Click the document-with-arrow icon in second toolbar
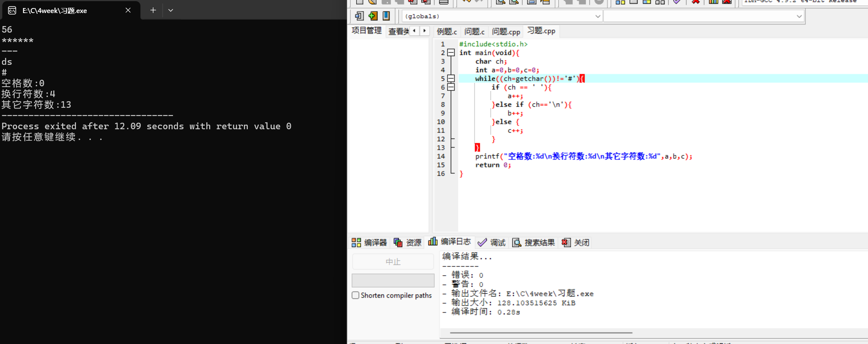Image resolution: width=868 pixels, height=344 pixels. click(x=359, y=16)
